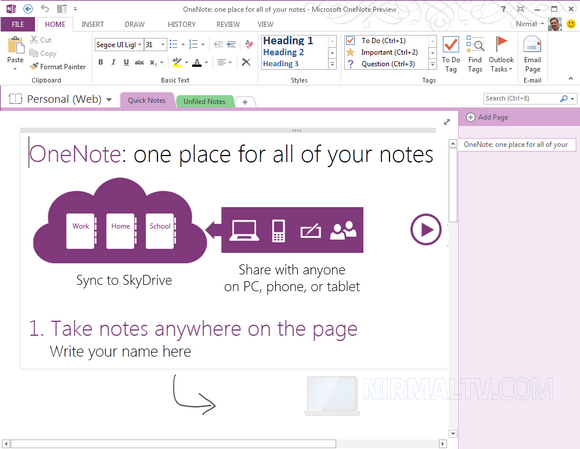Select the Unfiled Notes section tab
This screenshot has width=580, height=449.
pos(205,101)
